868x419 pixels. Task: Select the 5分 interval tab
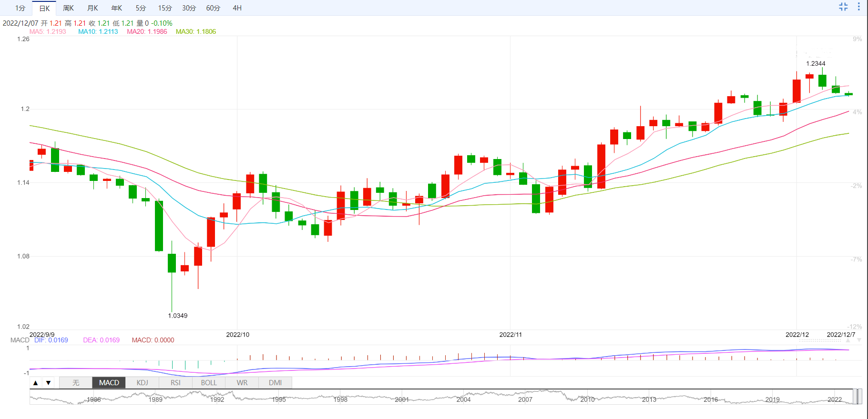[x=141, y=8]
